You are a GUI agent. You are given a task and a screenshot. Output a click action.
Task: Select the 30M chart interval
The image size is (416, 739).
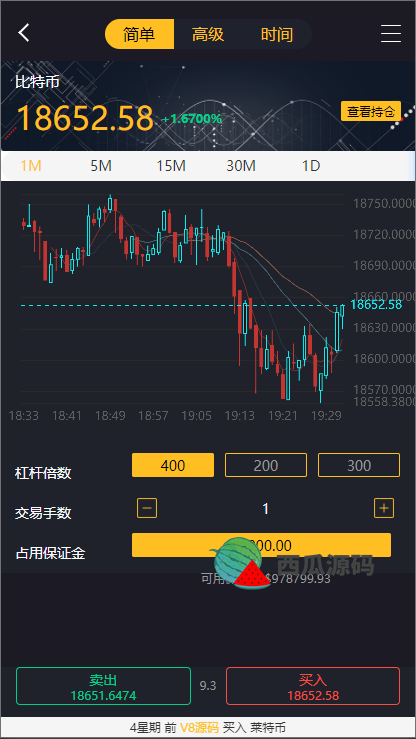[x=241, y=166]
